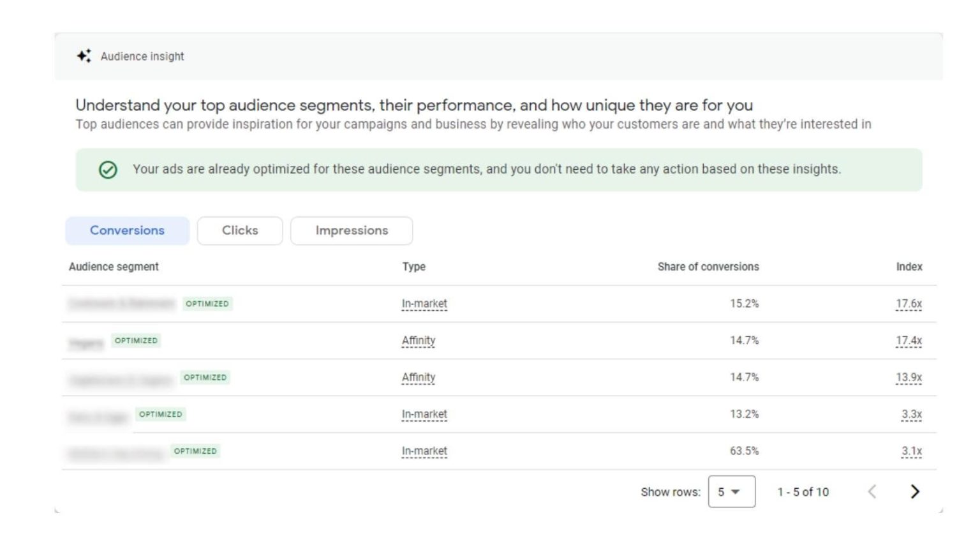Switch to the Impressions tab
This screenshot has width=980, height=545.
pos(350,230)
